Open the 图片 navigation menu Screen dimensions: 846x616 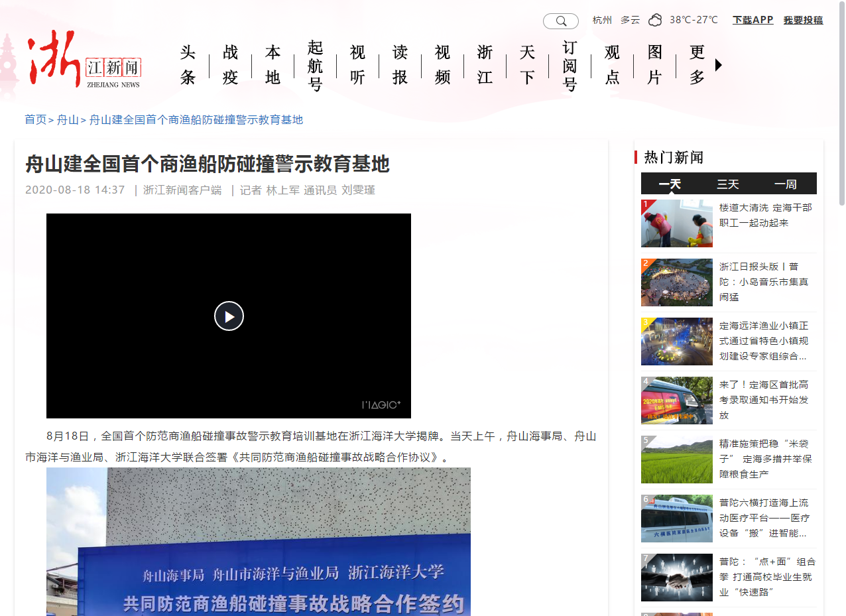click(655, 65)
